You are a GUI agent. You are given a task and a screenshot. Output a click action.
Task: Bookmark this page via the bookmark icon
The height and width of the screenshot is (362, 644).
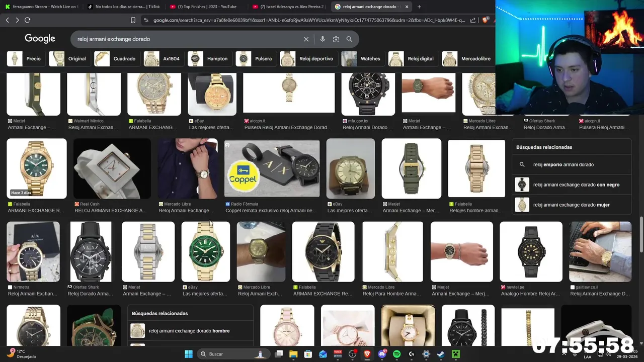pyautogui.click(x=133, y=20)
